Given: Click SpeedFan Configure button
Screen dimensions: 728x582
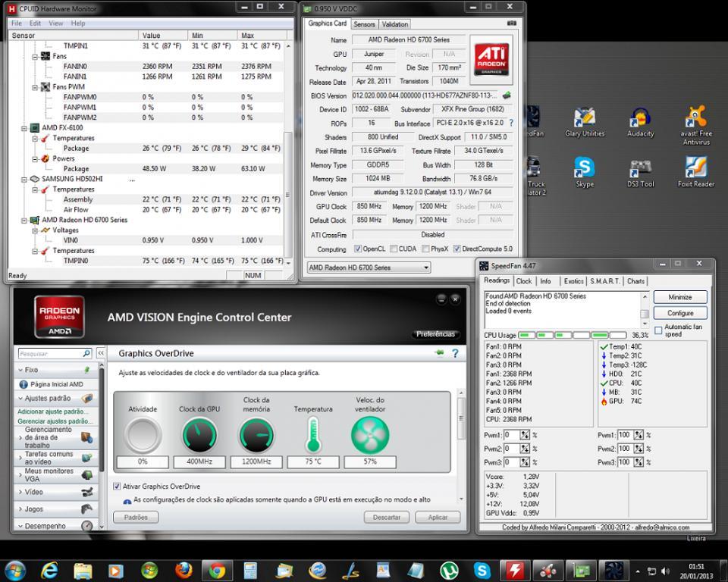Looking at the screenshot, I should click(x=680, y=313).
